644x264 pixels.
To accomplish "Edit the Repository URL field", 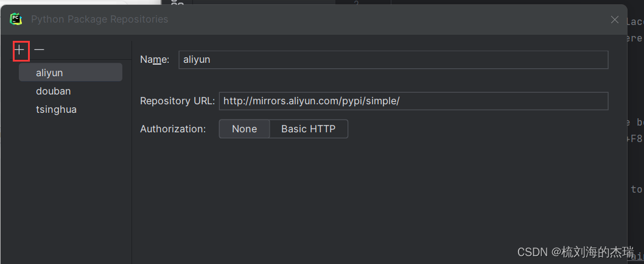I will 413,101.
